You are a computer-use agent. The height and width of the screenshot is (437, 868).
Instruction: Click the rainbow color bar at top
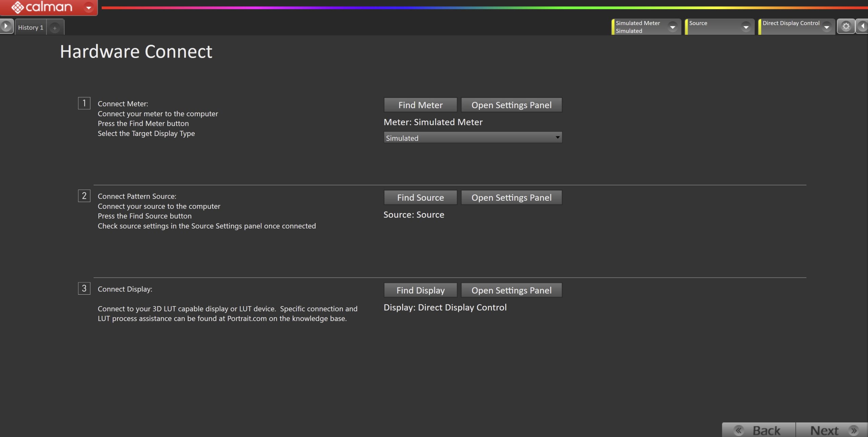[x=475, y=7]
